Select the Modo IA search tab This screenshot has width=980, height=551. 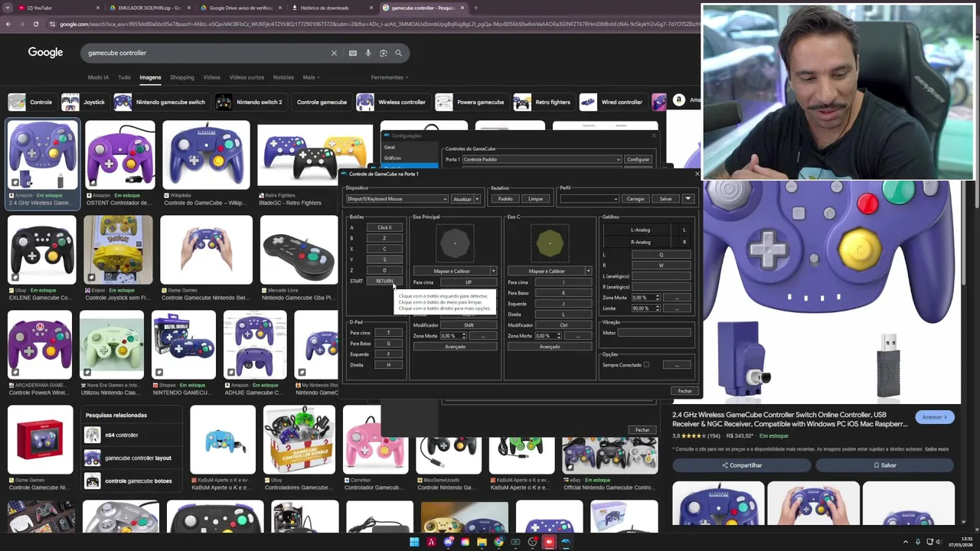[98, 77]
